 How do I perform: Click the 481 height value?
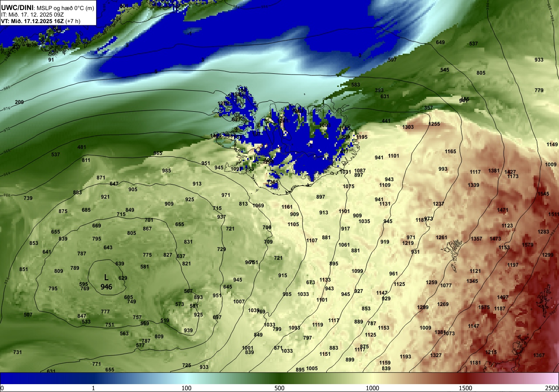[x=82, y=147]
